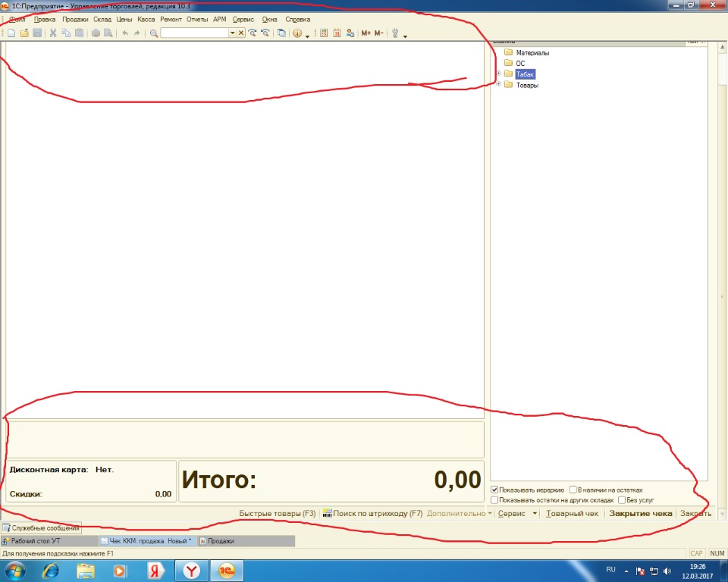Image resolution: width=728 pixels, height=582 pixels.
Task: Expand the 'Товары' folder tree node
Action: (x=498, y=85)
